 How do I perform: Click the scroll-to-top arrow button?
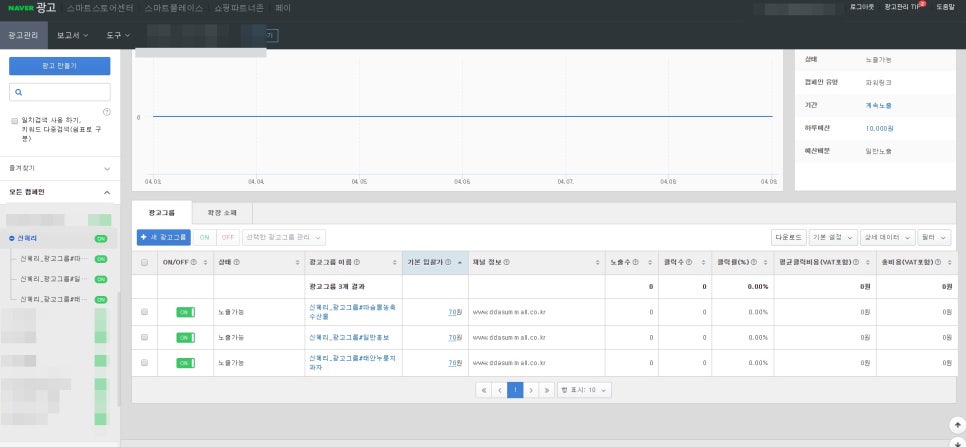957,425
